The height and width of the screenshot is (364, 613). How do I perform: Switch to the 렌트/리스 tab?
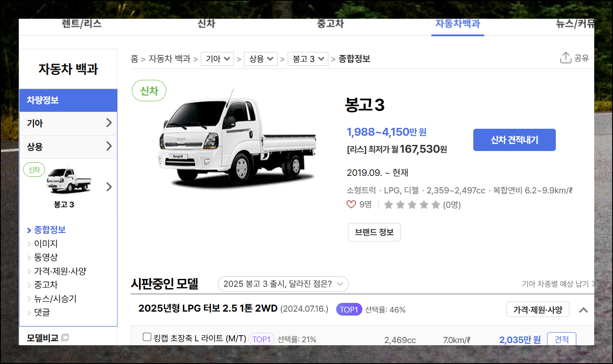pos(82,24)
